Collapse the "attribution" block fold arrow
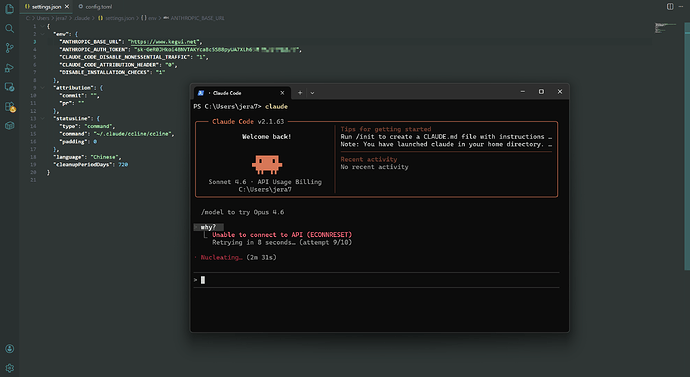Image resolution: width=690 pixels, height=377 pixels. (43, 88)
